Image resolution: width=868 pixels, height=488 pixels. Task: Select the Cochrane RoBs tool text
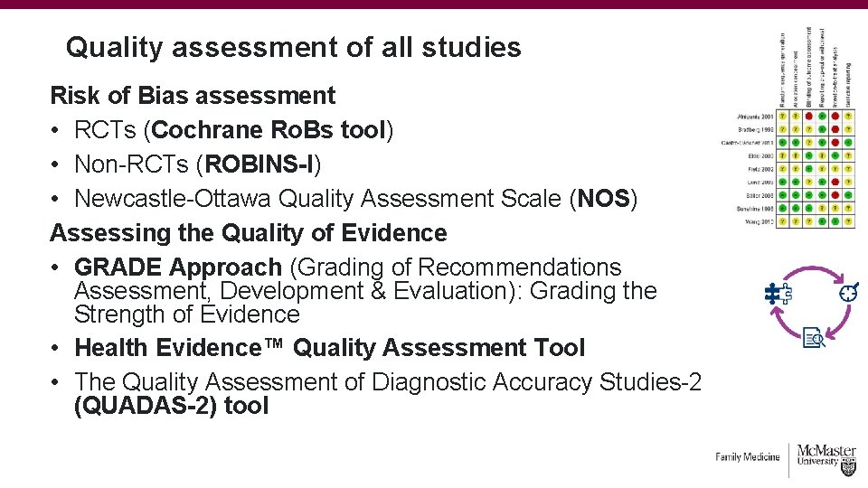[x=269, y=130]
